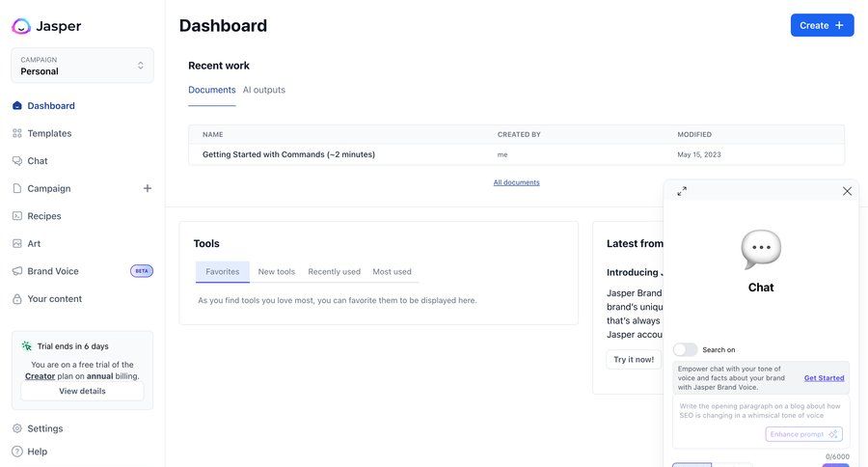Click the MODIFIED column header
This screenshot has width=868, height=467.
tap(694, 135)
